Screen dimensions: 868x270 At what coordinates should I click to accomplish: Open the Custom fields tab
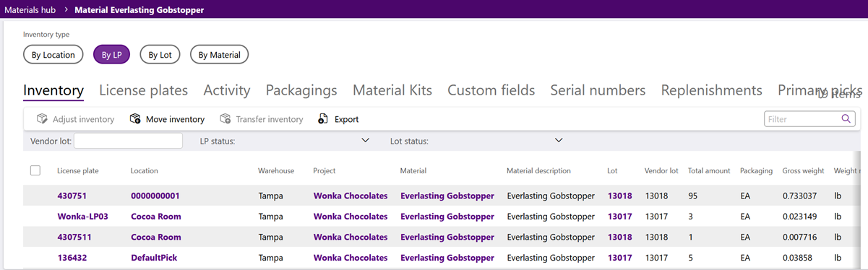491,90
